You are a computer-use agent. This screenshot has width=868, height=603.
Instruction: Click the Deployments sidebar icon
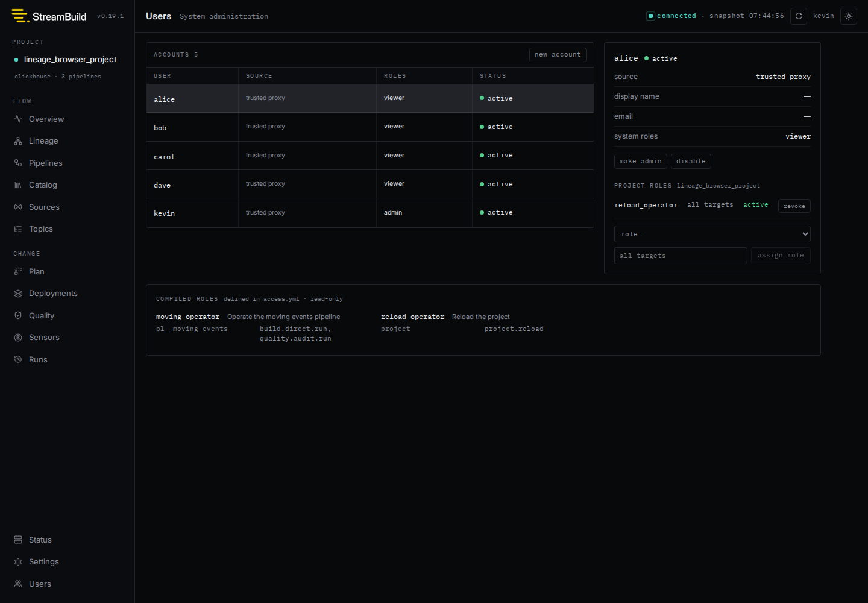pos(18,294)
